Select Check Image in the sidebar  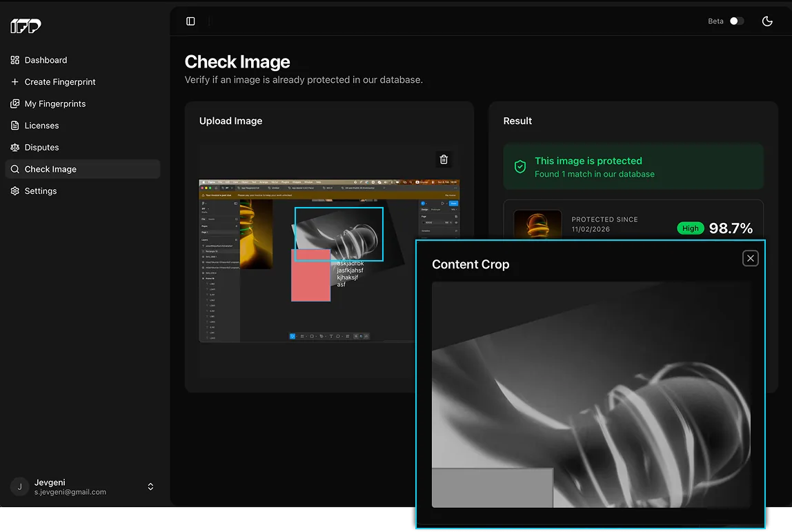point(83,169)
